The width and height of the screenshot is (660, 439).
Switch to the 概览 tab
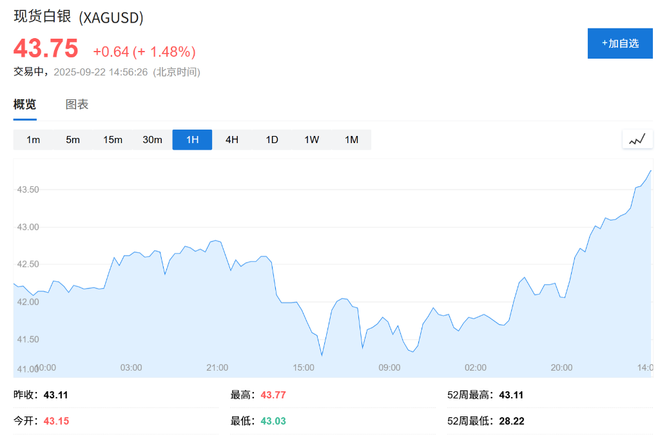[x=25, y=105]
